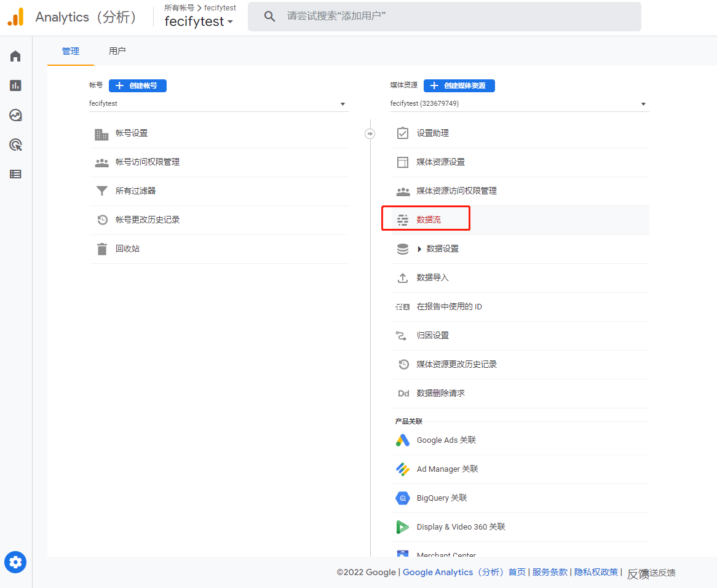The image size is (717, 588).
Task: Open Explore icon in left sidebar
Action: pos(15,115)
